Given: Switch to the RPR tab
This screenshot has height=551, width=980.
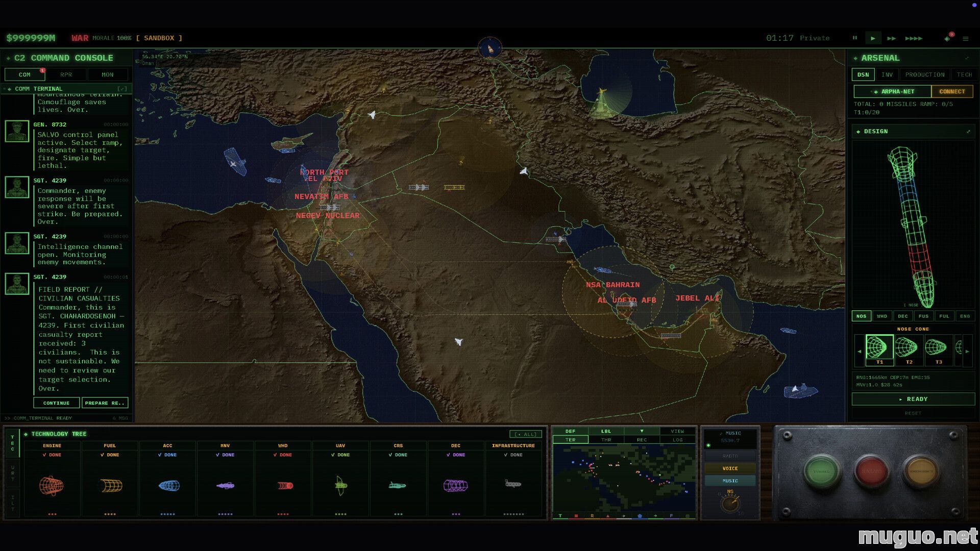Looking at the screenshot, I should pos(66,74).
